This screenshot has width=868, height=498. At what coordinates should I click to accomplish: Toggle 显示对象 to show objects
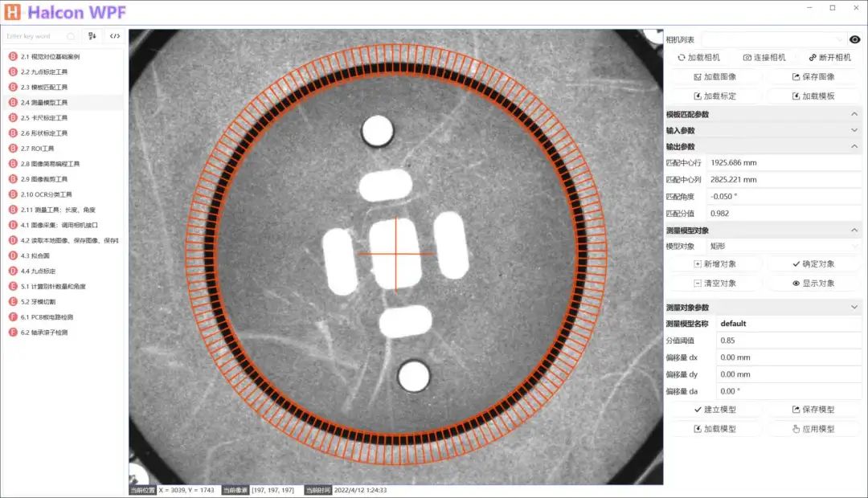813,284
